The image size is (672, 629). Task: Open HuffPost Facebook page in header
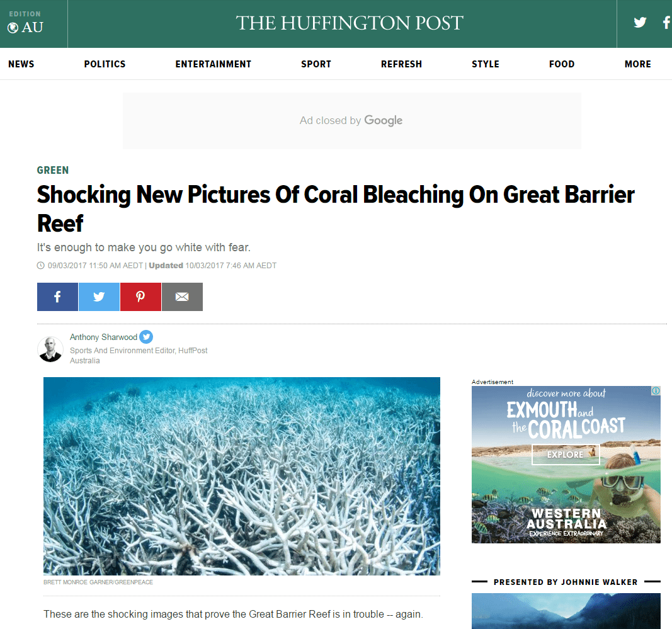pyautogui.click(x=666, y=22)
